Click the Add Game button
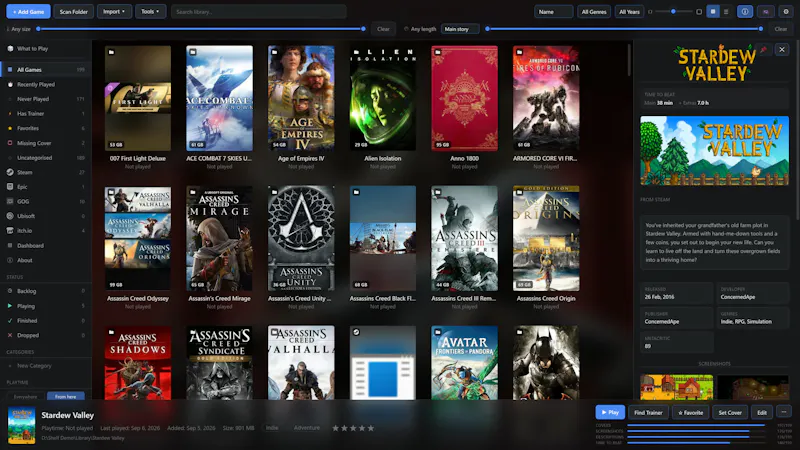This screenshot has height=450, width=800. tap(29, 11)
